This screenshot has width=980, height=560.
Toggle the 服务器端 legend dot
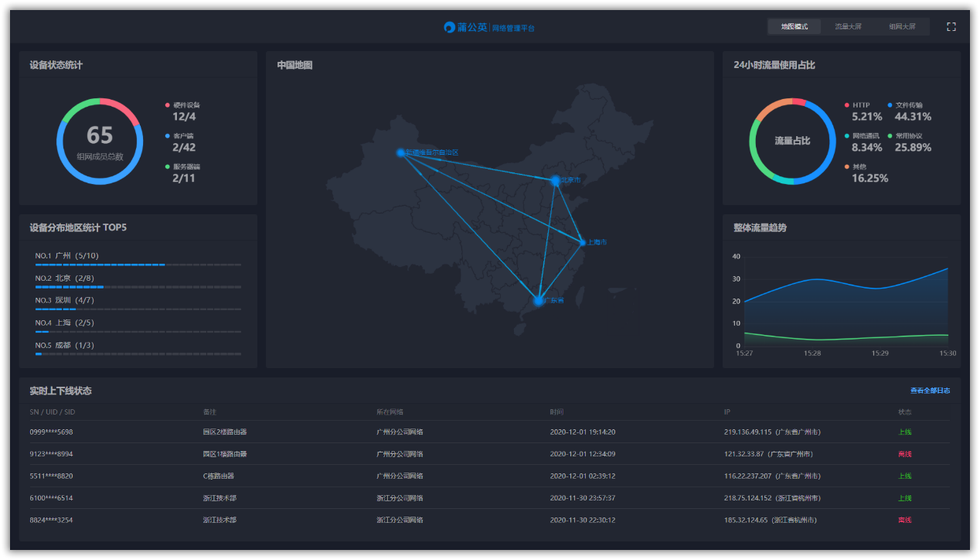pos(167,166)
